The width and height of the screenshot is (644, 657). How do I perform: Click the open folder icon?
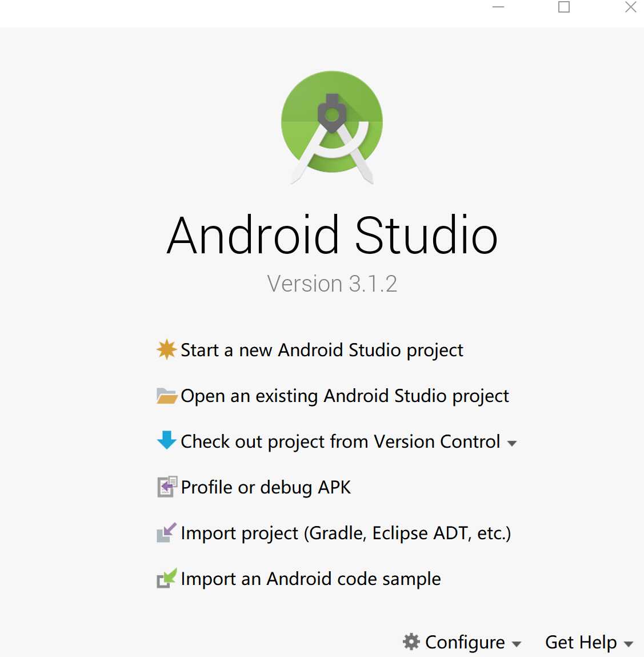tap(167, 396)
